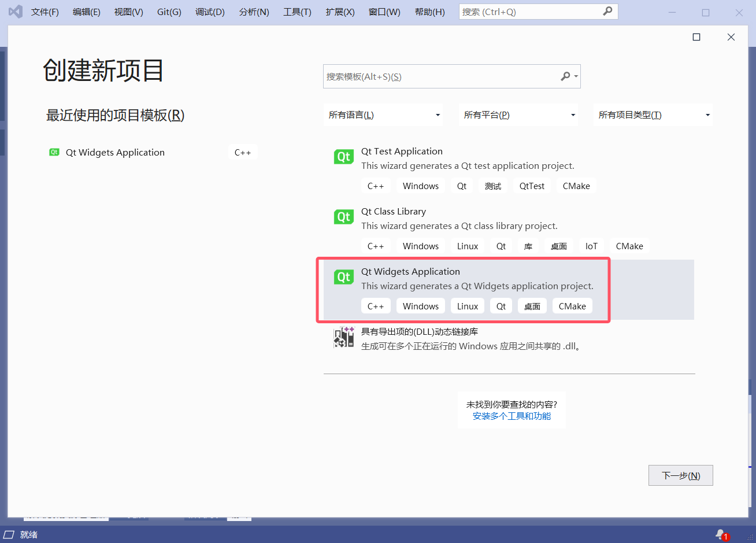This screenshot has width=756, height=543.
Task: Click the notification bell in the status bar
Action: [x=720, y=534]
